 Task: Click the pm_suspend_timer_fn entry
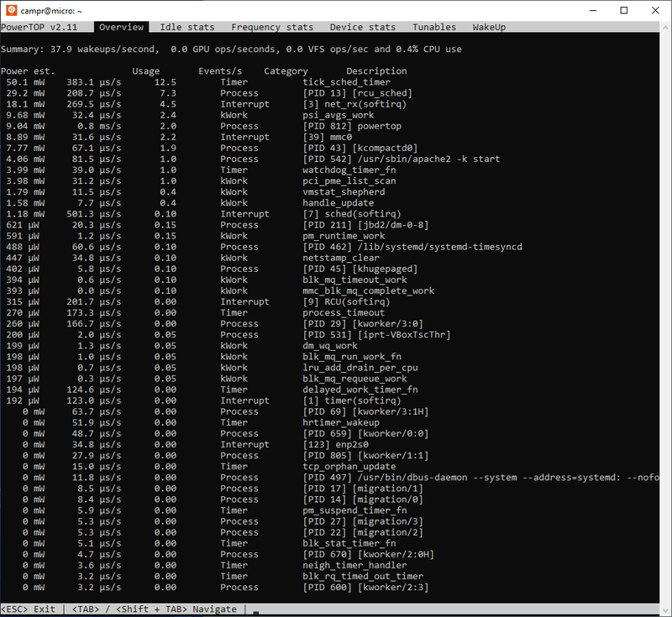click(354, 511)
